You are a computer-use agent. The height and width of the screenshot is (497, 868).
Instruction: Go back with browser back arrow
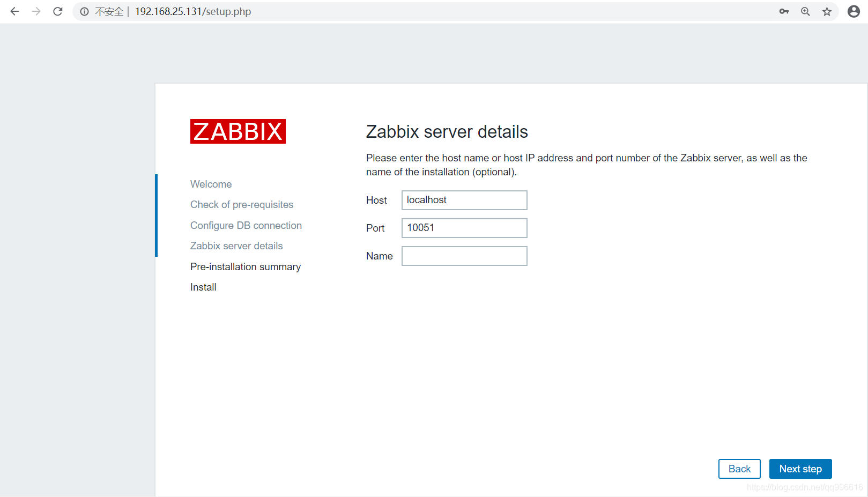(x=14, y=11)
